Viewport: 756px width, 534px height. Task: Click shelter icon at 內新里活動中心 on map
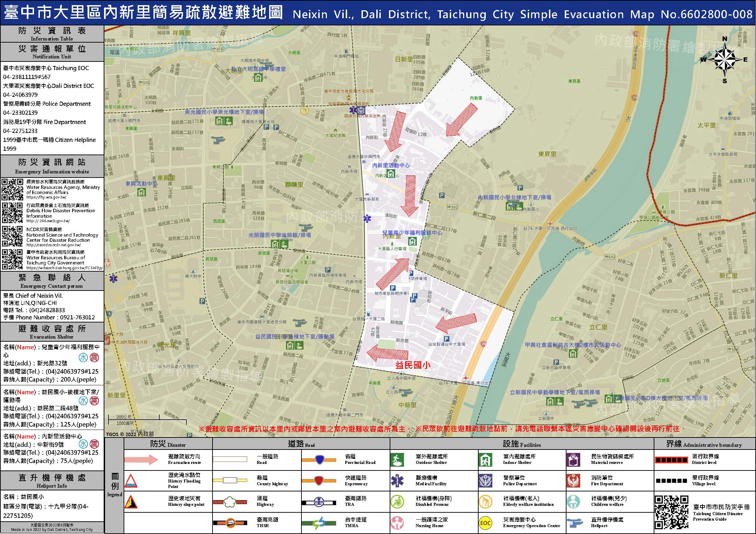pos(390,173)
